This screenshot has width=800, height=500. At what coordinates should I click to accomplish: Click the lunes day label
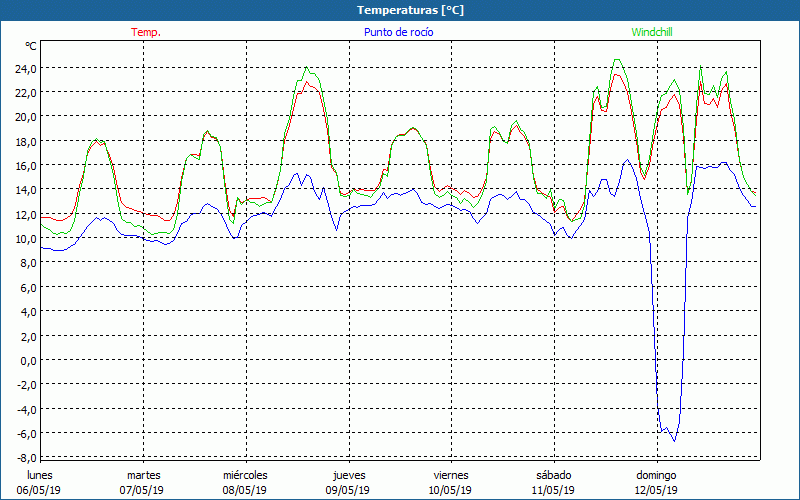coord(40,475)
